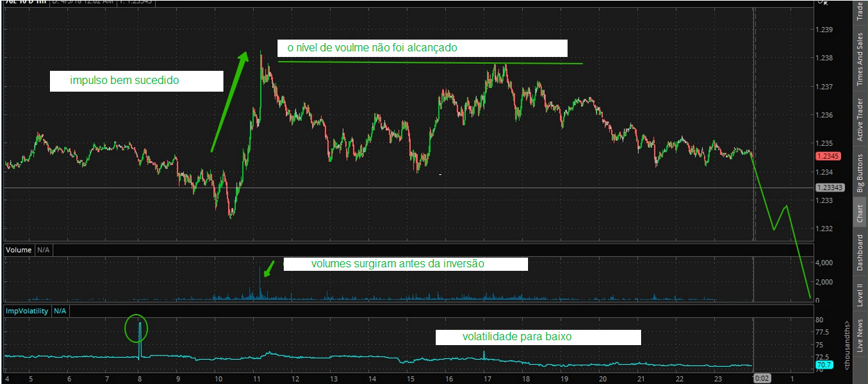Click the small green arrow near volume spike
The image size is (868, 384).
(x=269, y=267)
